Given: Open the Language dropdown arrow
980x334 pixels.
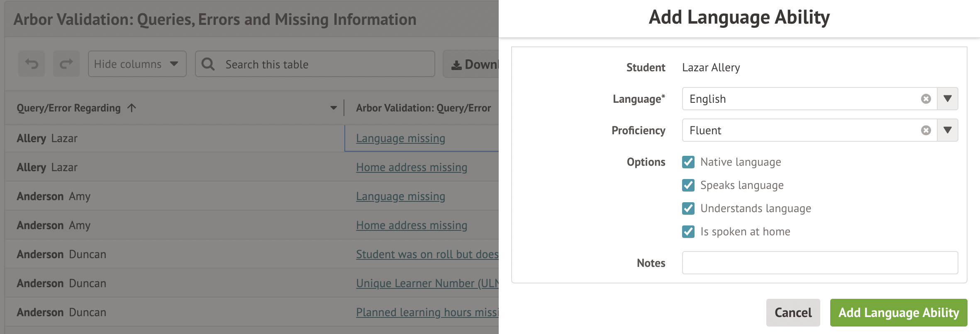Looking at the screenshot, I should 947,99.
